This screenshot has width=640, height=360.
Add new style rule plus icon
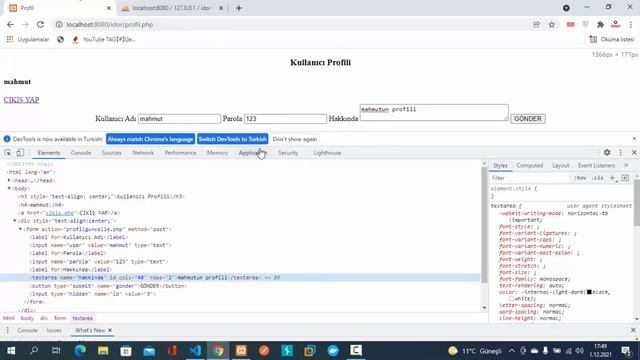612,178
